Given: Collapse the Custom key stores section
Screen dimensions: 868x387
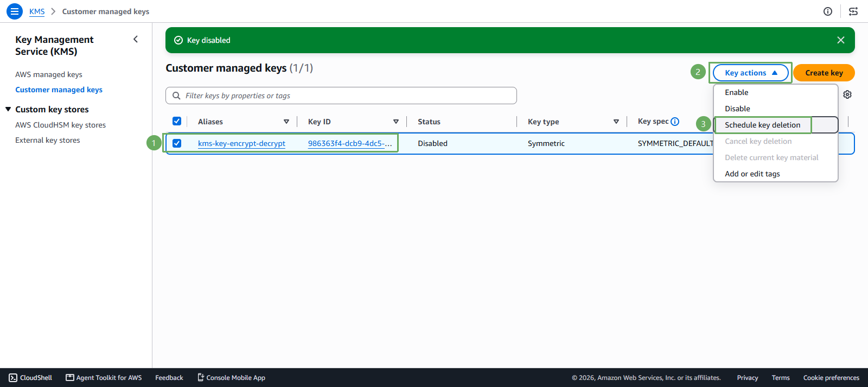Looking at the screenshot, I should pyautogui.click(x=8, y=109).
